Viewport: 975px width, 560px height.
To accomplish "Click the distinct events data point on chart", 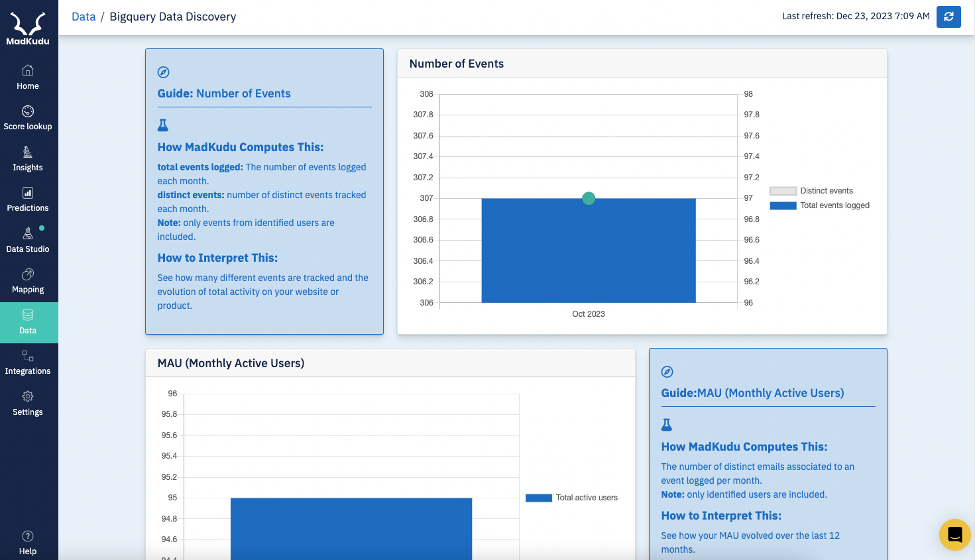I will [589, 198].
